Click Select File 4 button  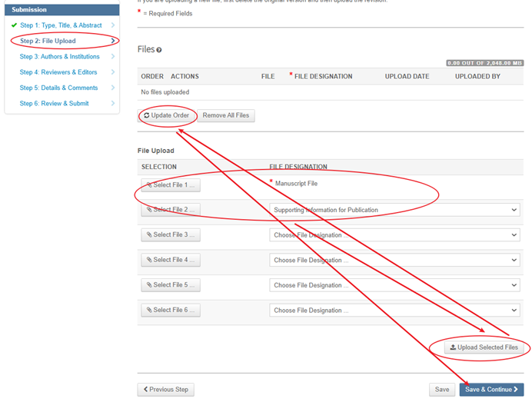[x=171, y=260]
